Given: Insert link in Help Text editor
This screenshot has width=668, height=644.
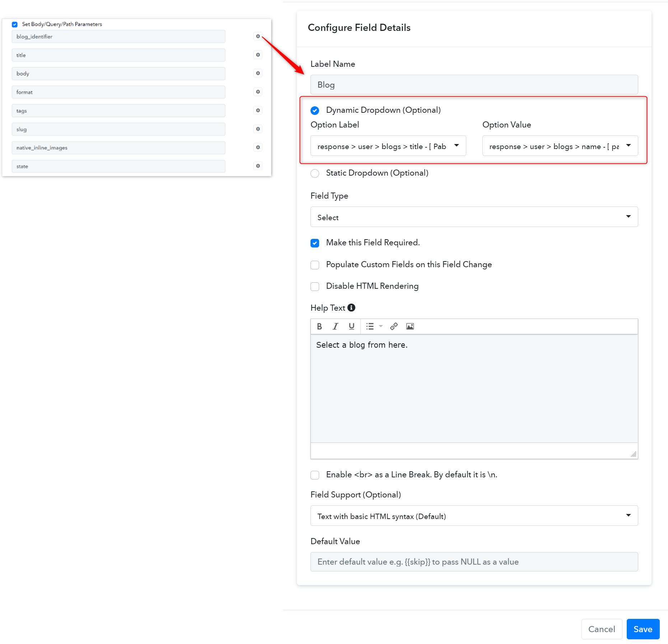Looking at the screenshot, I should (x=394, y=326).
